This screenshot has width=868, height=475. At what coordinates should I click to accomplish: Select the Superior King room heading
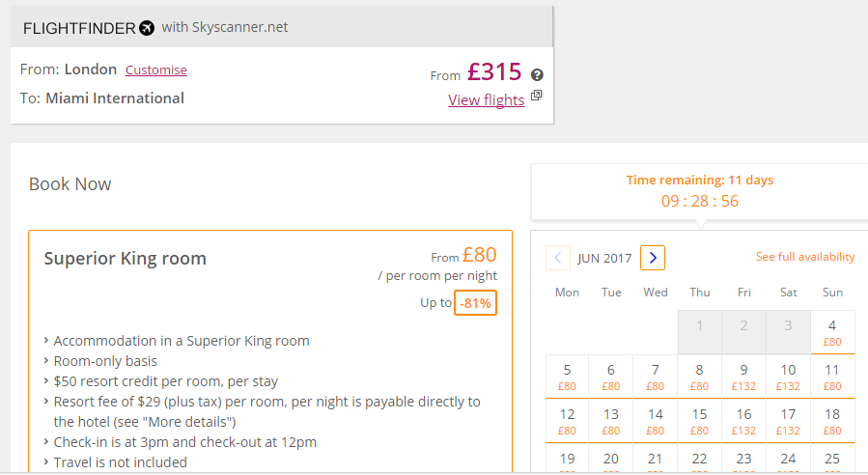pos(126,259)
